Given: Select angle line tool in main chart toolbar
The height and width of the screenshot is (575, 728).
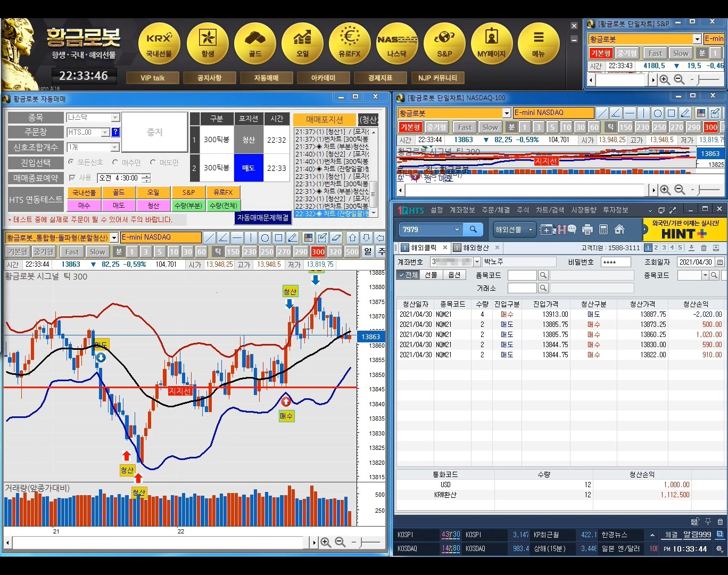Looking at the screenshot, I should pyautogui.click(x=224, y=237).
